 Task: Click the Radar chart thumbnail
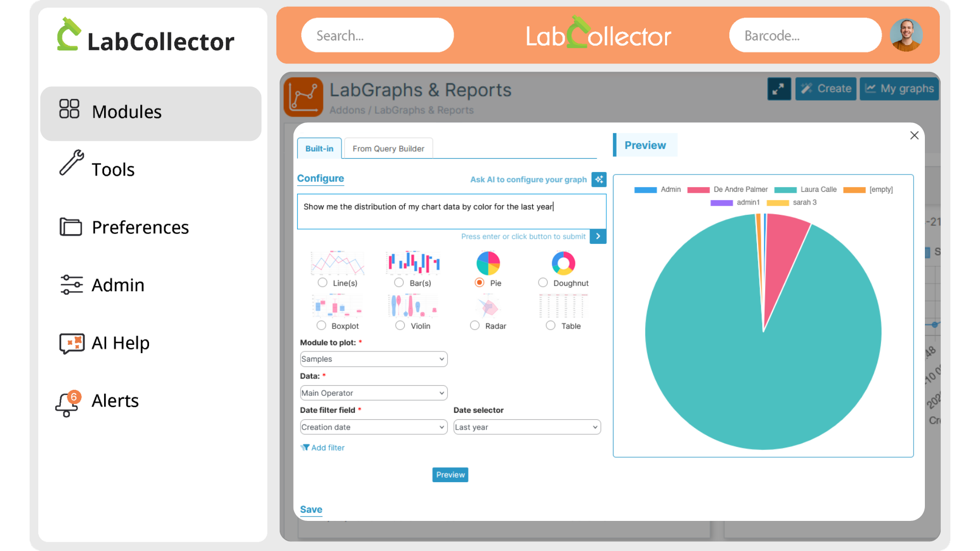click(x=488, y=306)
